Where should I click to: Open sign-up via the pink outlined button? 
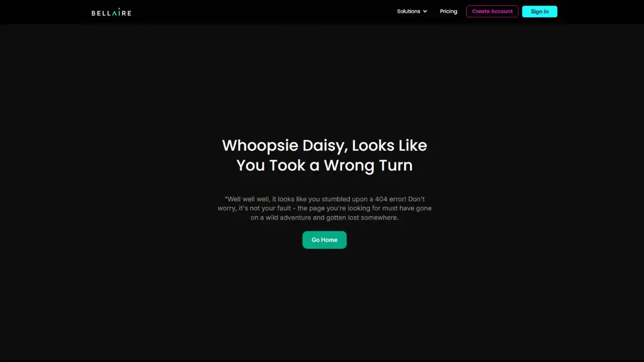[492, 11]
